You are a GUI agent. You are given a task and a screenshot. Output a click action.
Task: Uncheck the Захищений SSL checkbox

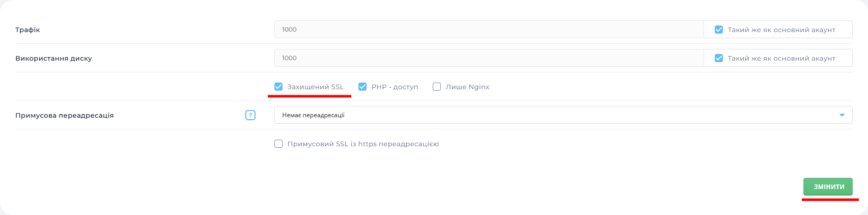point(278,87)
